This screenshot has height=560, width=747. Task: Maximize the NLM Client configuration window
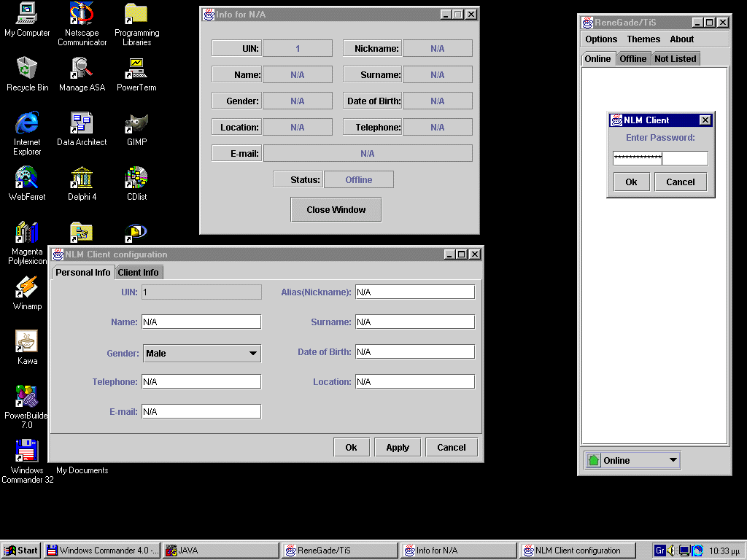[x=461, y=254]
